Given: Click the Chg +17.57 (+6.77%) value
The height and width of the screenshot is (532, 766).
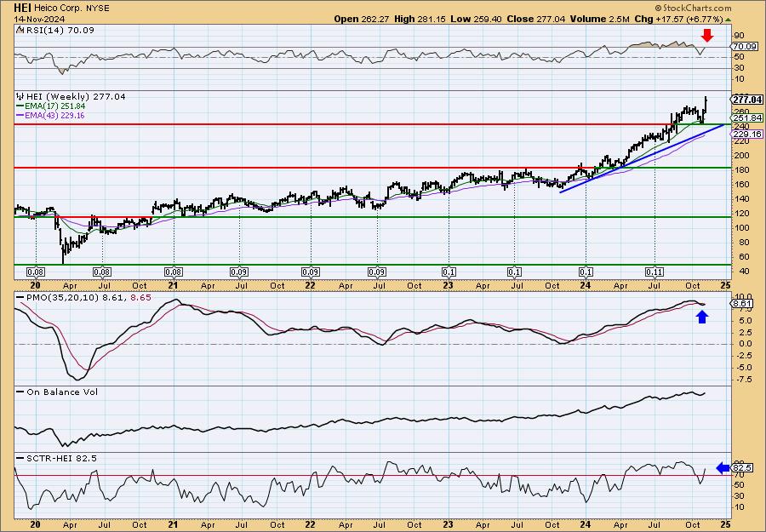Looking at the screenshot, I should pyautogui.click(x=677, y=19).
